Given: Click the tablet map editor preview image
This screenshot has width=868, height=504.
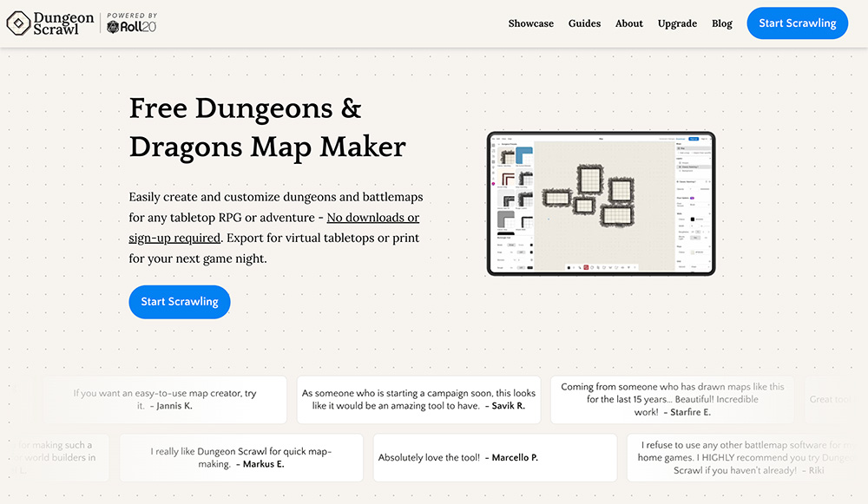Looking at the screenshot, I should tap(602, 204).
